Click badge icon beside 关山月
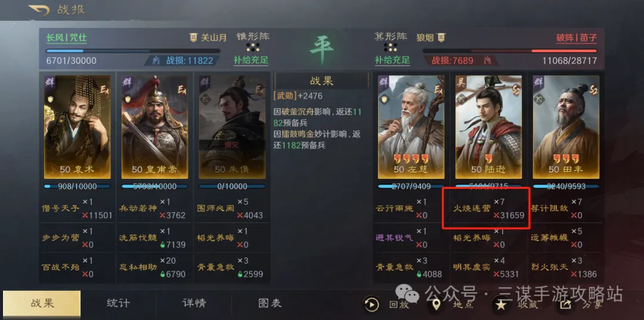644x320 pixels. [193, 38]
